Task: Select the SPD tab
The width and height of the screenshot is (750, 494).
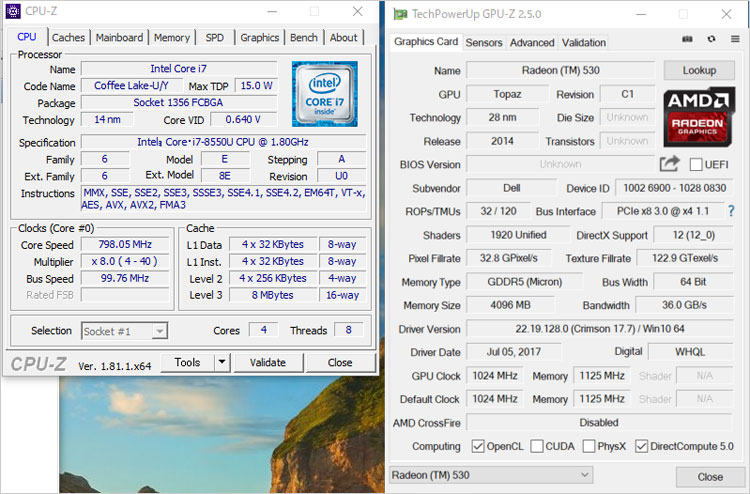Action: [x=214, y=38]
